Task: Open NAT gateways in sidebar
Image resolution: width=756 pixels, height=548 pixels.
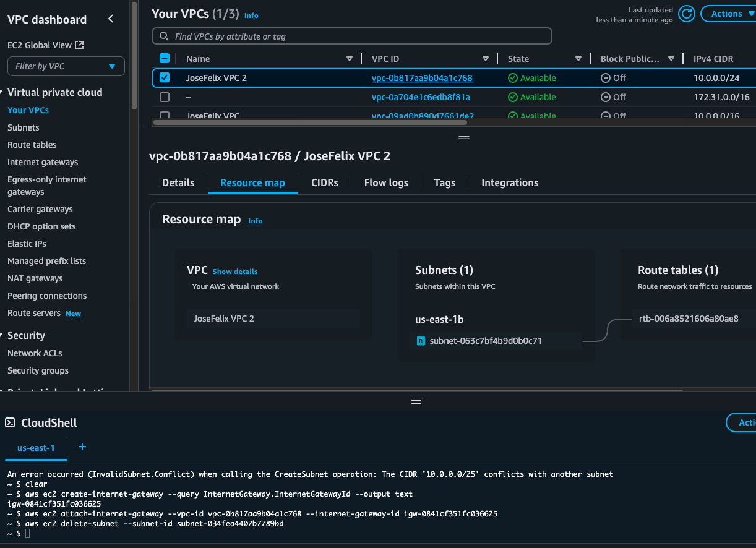Action: point(35,278)
